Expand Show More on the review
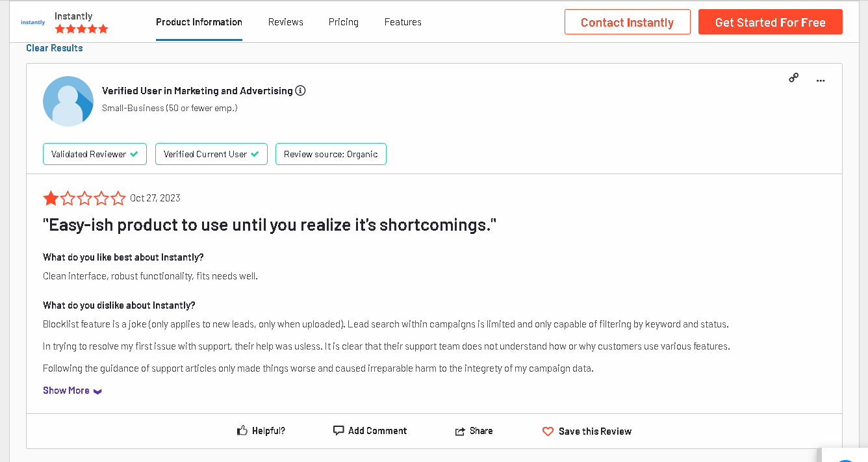The height and width of the screenshot is (462, 868). [x=66, y=390]
